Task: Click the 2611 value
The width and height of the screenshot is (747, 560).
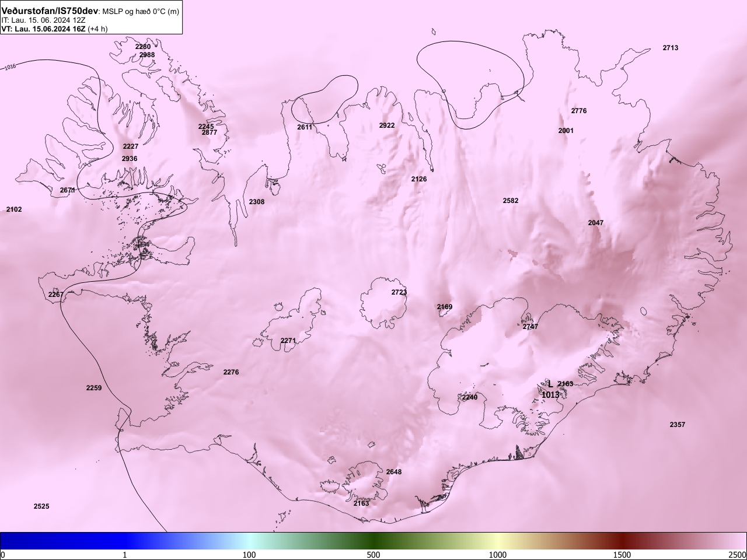Action: point(305,127)
